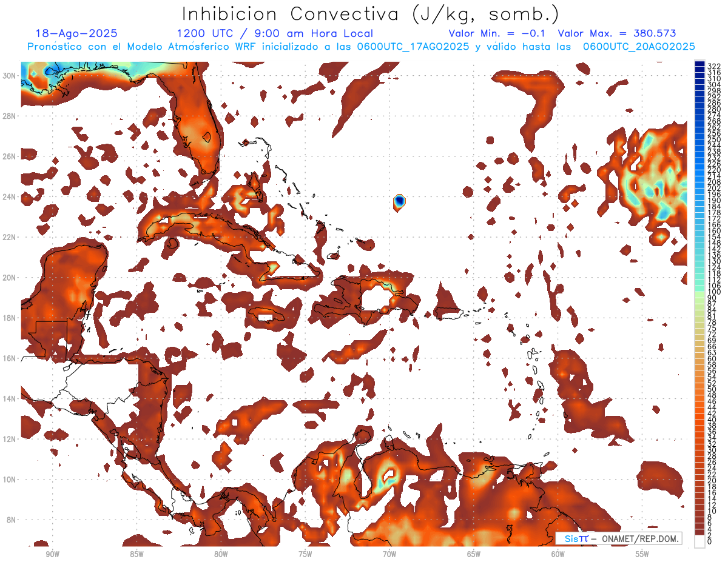Click the '85W' longitude label
Viewport: 728px width, 562px height.
point(136,554)
